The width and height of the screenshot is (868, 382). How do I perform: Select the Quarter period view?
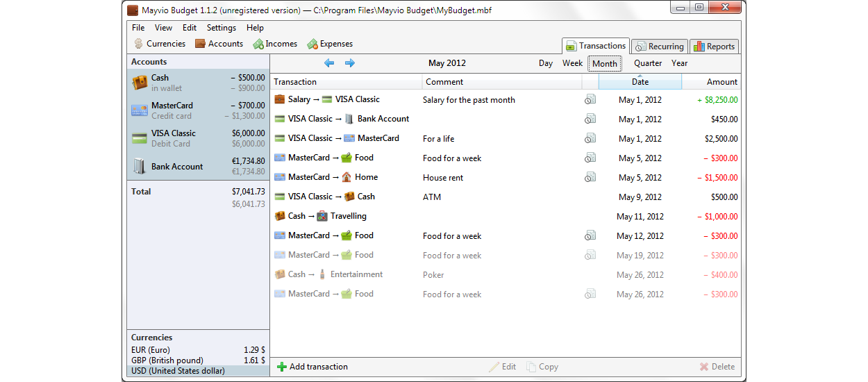pyautogui.click(x=647, y=63)
